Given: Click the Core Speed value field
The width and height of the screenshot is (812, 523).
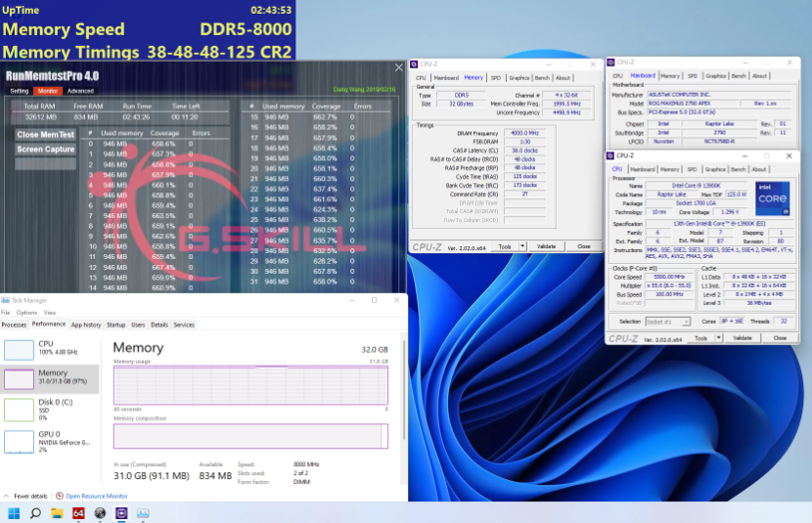Looking at the screenshot, I should tap(669, 277).
